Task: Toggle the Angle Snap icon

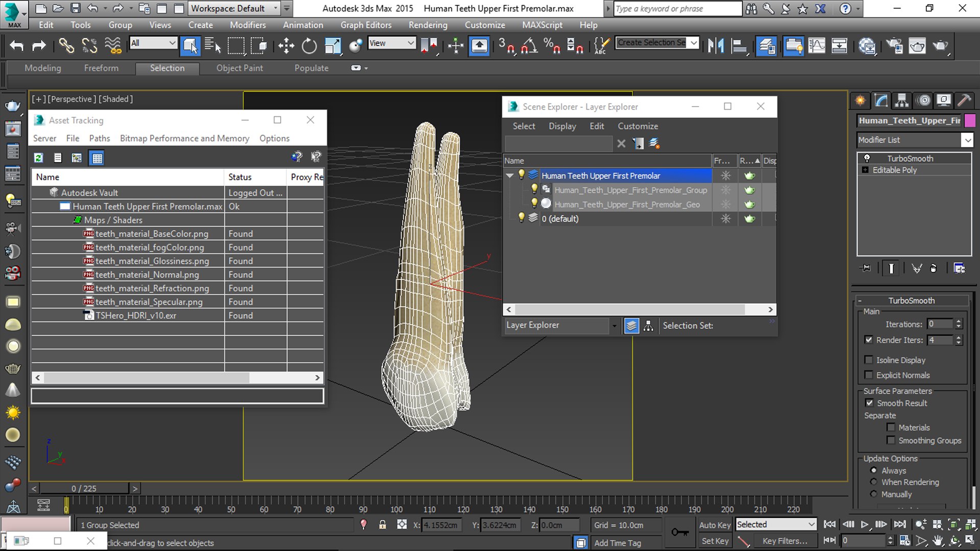Action: coord(529,46)
